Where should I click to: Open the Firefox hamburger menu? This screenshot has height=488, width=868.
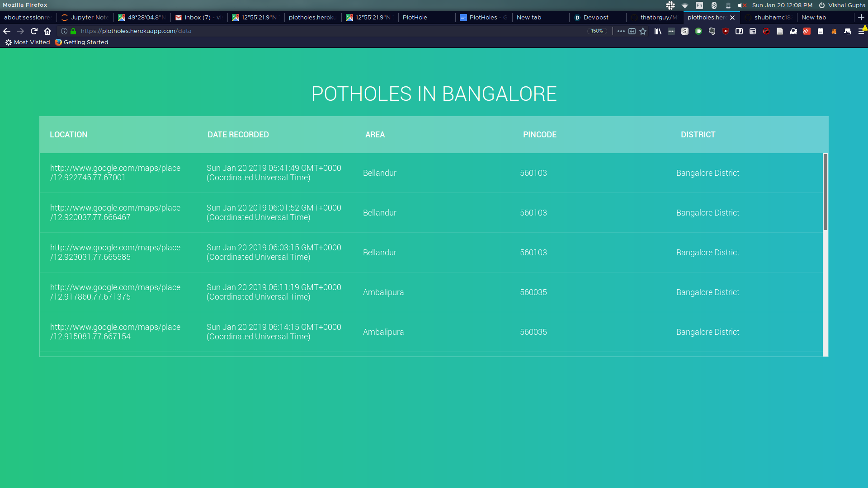point(861,31)
